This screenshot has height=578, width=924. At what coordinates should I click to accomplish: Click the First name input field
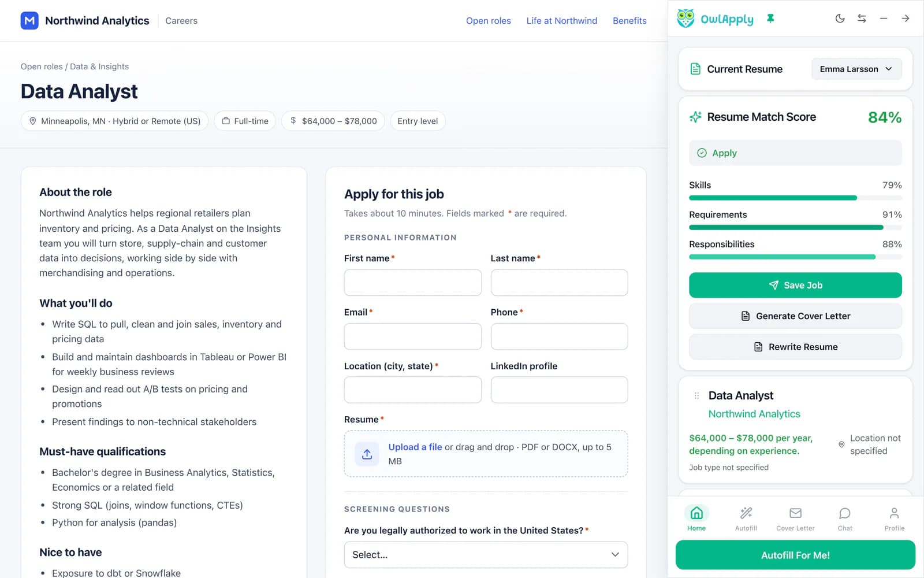413,283
